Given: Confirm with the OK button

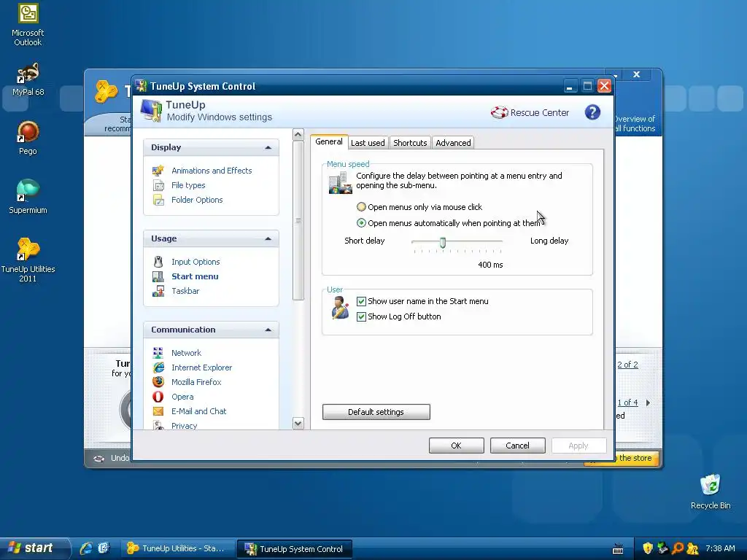Looking at the screenshot, I should [x=457, y=446].
